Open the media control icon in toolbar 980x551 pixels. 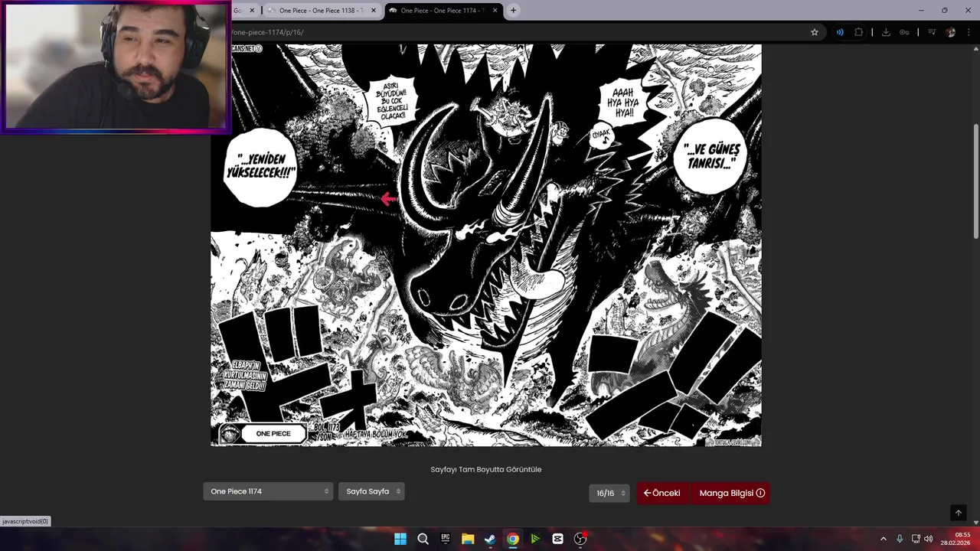(932, 32)
